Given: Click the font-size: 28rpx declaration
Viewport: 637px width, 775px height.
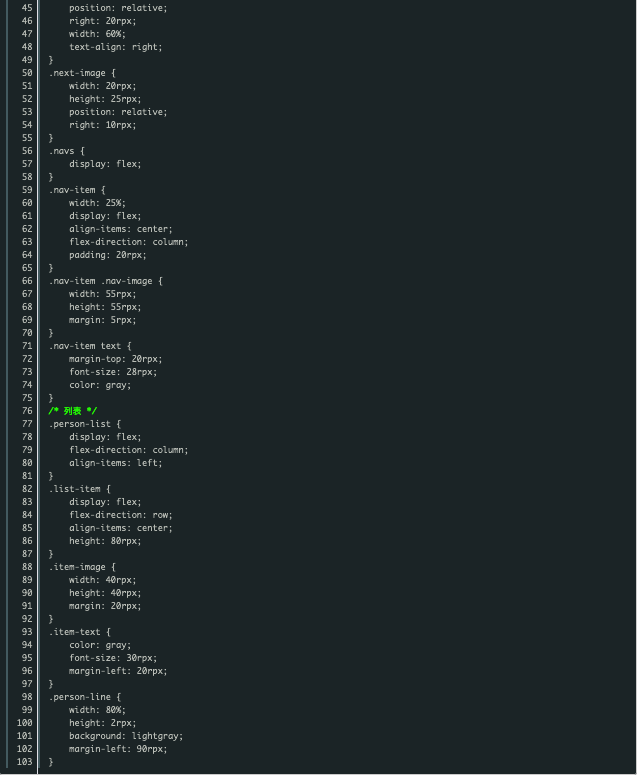Looking at the screenshot, I should [x=113, y=372].
